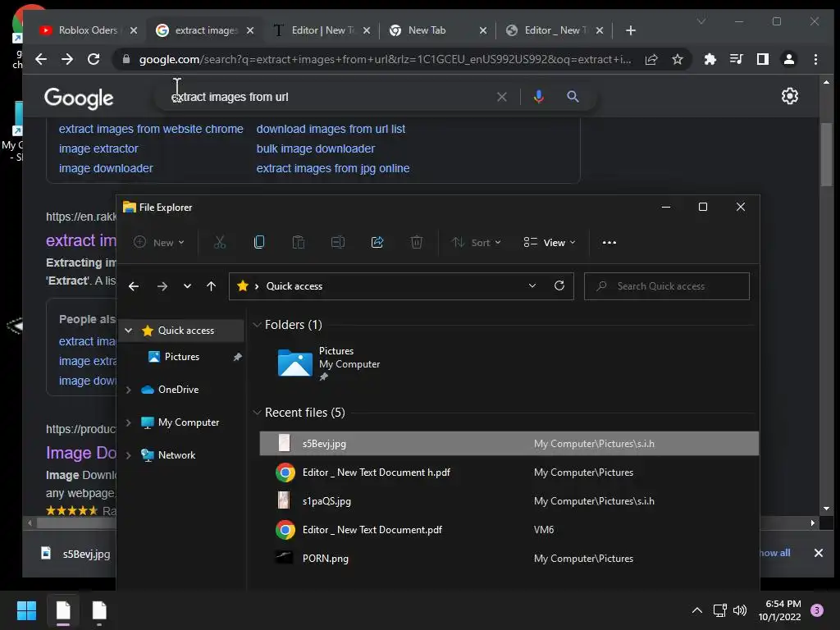This screenshot has height=630, width=840.
Task: Click the Rename icon in File Explorer toolbar
Action: (338, 242)
